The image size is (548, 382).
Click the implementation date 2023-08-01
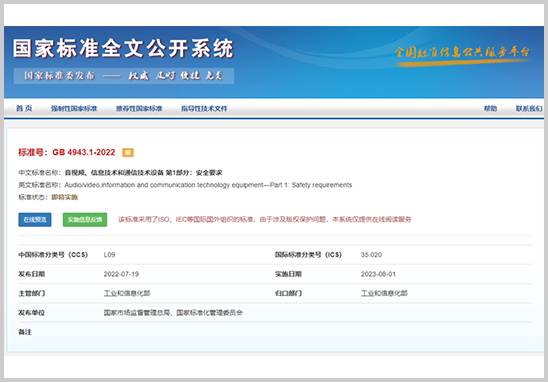(x=378, y=274)
